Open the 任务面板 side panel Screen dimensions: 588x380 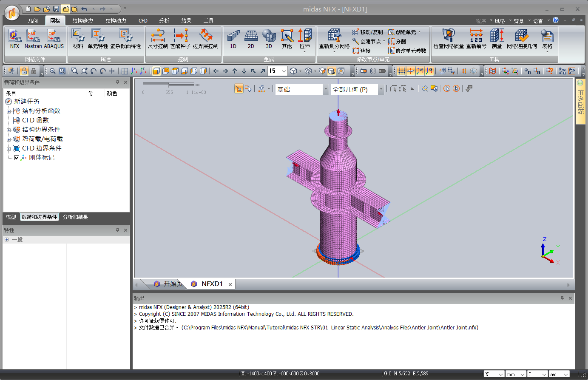pyautogui.click(x=580, y=102)
